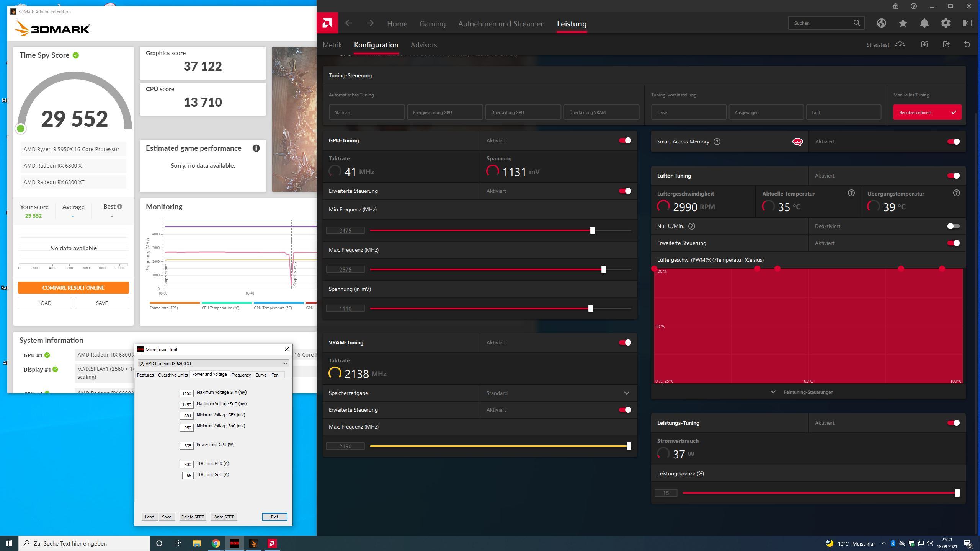This screenshot has height=551, width=980.
Task: Open Smart Access Memory help icon
Action: coord(717,142)
